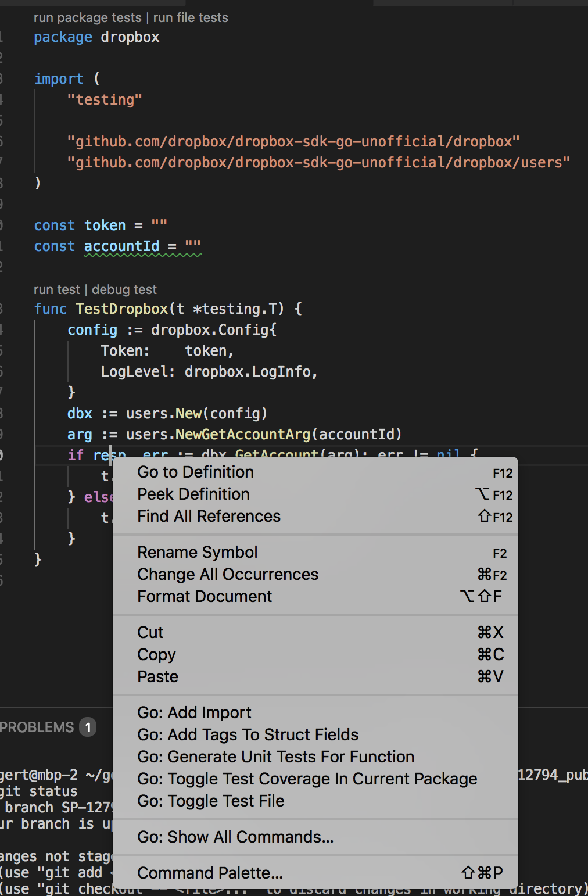This screenshot has width=588, height=896.
Task: Select 'Go: Toggle Test Coverage In Current Package'
Action: pos(307,779)
